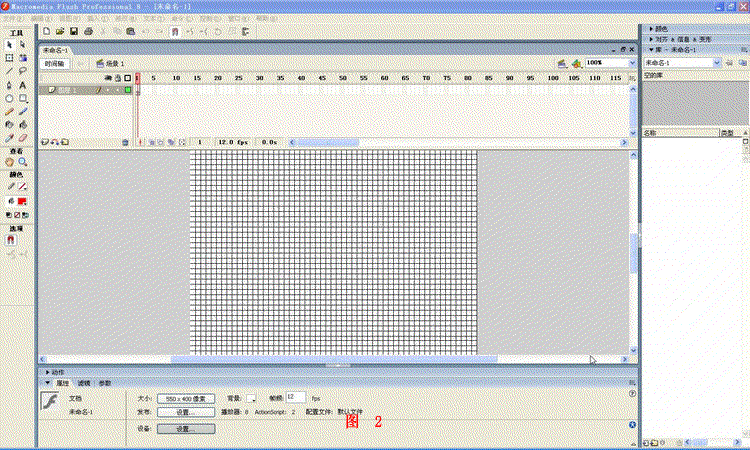Select the Line tool
The width and height of the screenshot is (750, 450).
coord(10,71)
